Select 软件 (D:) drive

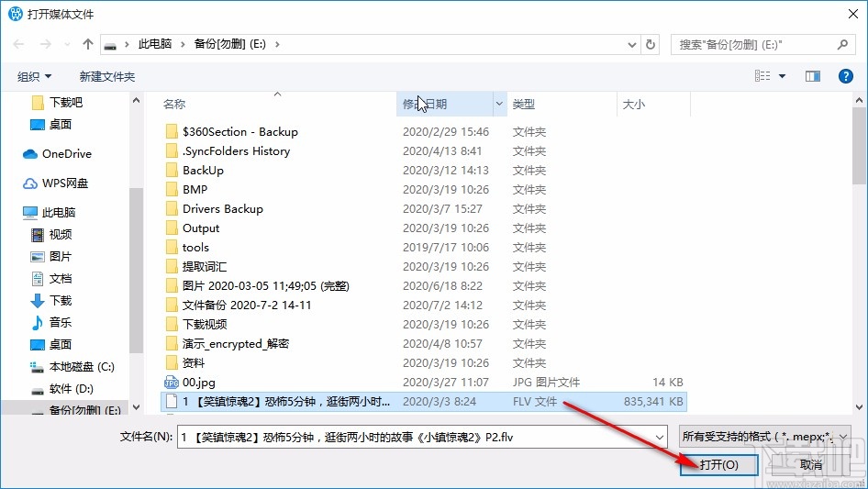62,389
